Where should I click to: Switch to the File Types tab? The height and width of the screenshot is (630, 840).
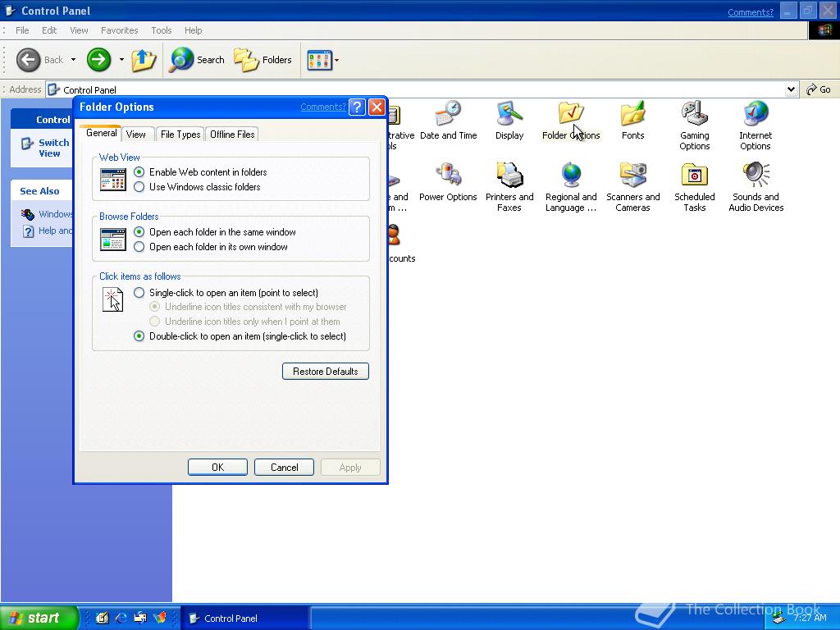(180, 135)
